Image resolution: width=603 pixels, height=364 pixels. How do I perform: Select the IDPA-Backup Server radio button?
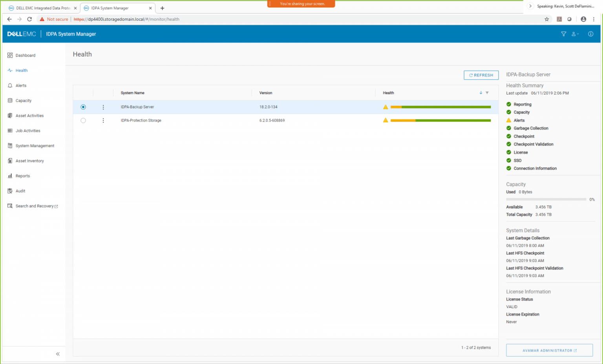click(x=83, y=107)
